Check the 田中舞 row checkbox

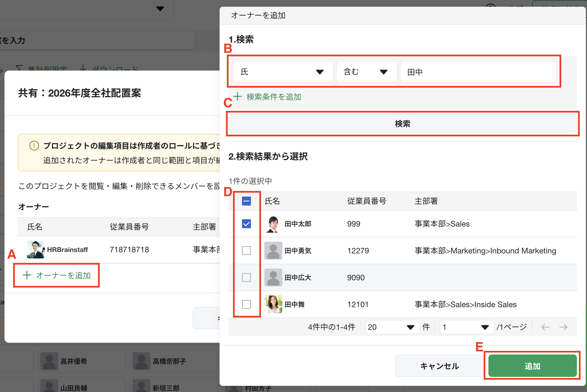point(246,304)
